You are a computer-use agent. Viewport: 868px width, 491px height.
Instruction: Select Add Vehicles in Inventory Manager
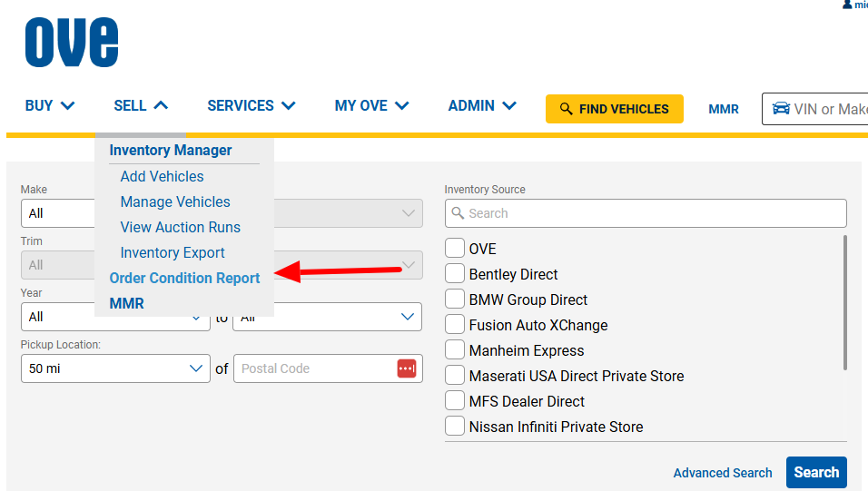[x=162, y=176]
